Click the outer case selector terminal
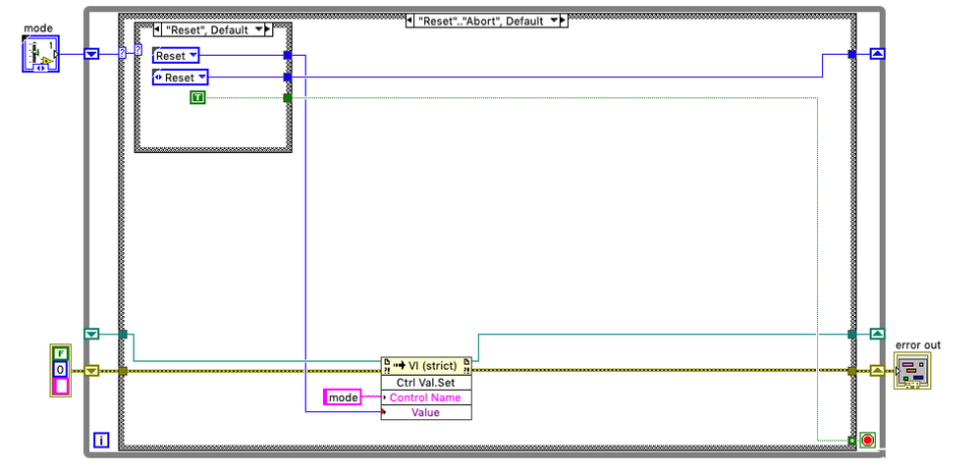The height and width of the screenshot is (473, 980). [x=123, y=54]
